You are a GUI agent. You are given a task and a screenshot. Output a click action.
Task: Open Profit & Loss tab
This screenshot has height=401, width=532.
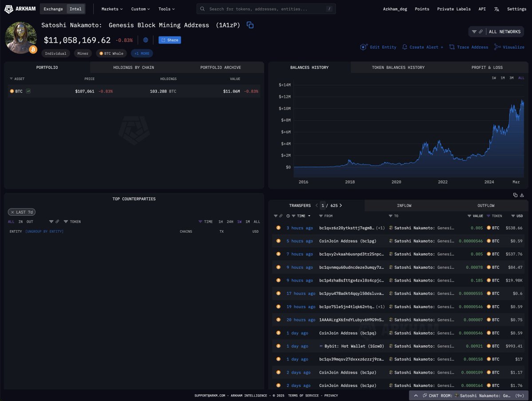487,67
